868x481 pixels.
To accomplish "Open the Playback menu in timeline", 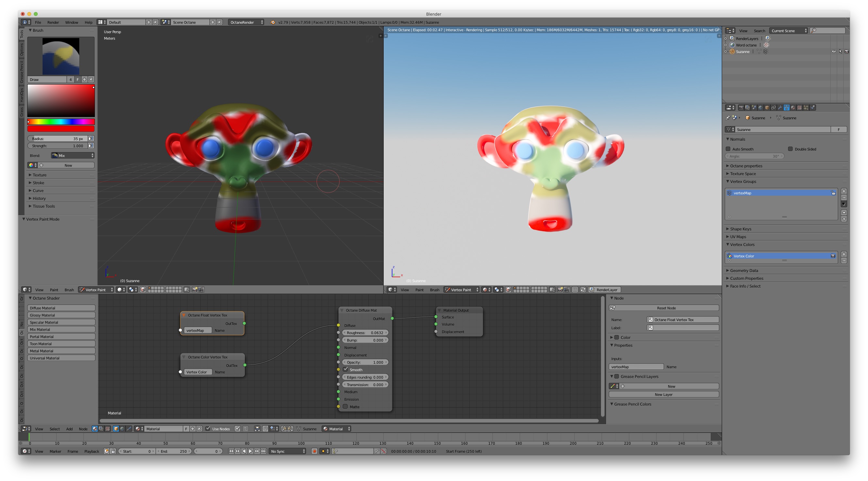I will (91, 451).
